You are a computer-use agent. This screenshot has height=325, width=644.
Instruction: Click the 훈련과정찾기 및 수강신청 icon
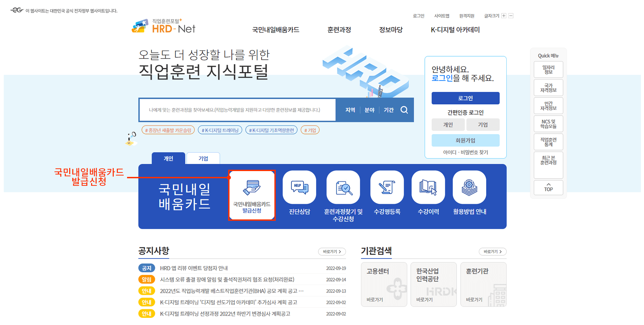pos(343,187)
